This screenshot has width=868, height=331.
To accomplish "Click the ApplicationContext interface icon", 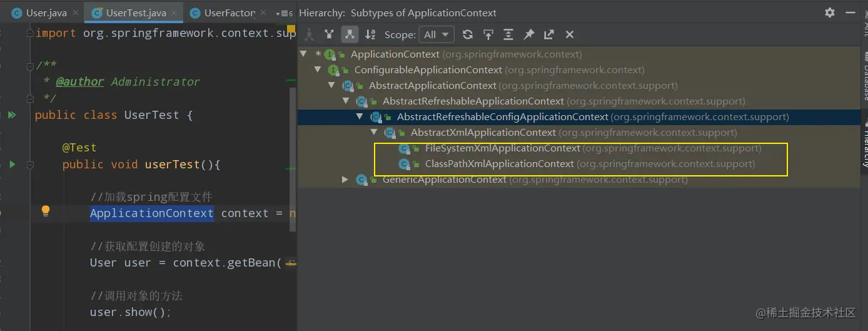I will click(x=330, y=54).
